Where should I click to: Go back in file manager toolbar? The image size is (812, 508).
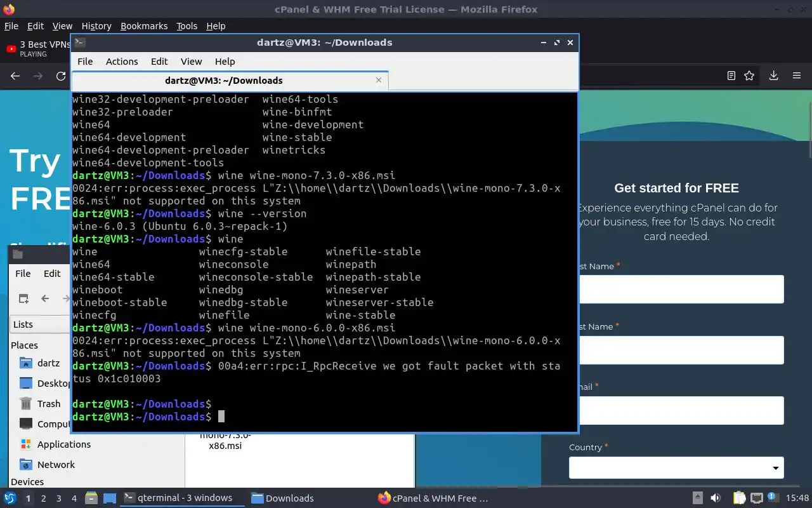[x=45, y=298]
